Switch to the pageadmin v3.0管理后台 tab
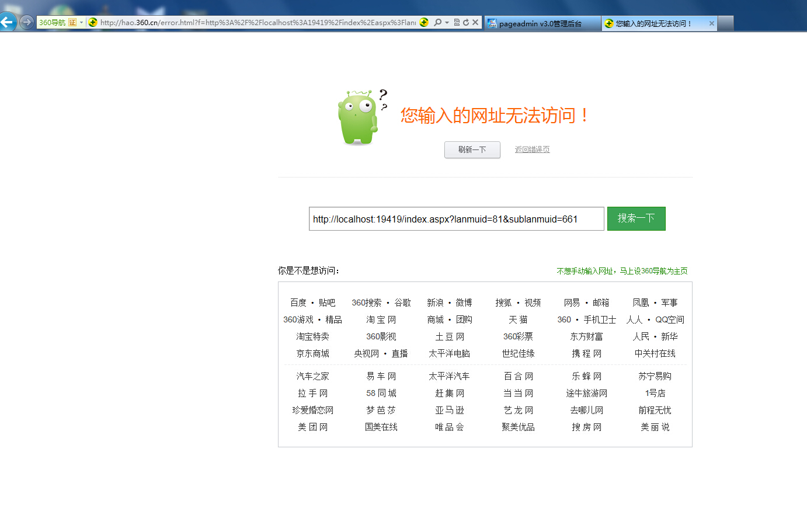 click(x=541, y=23)
